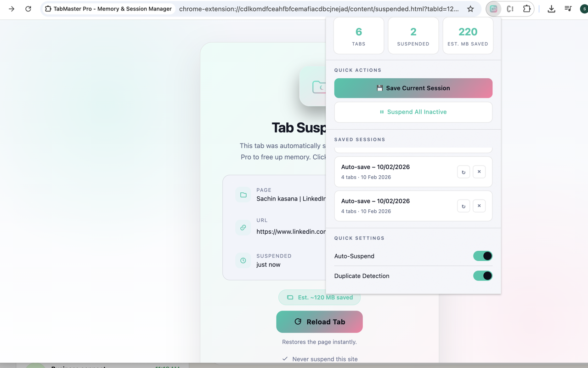Click the media controls icon in toolbar
588x368 pixels.
coord(568,9)
